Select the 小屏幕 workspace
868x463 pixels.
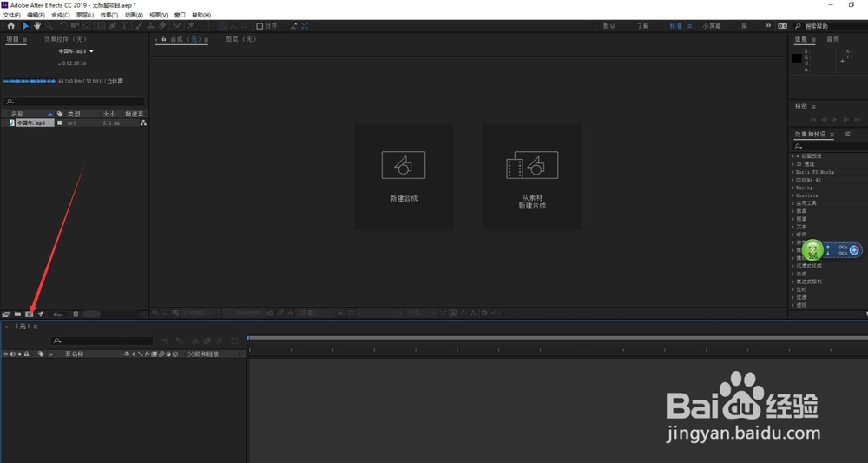click(712, 26)
